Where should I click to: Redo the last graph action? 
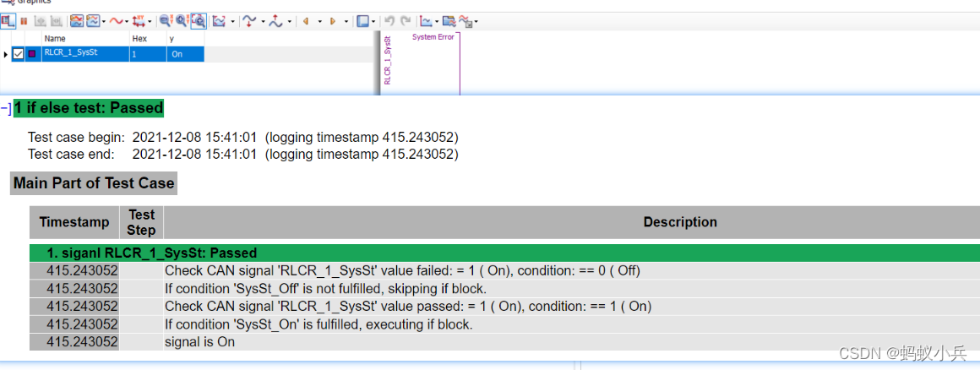(406, 21)
